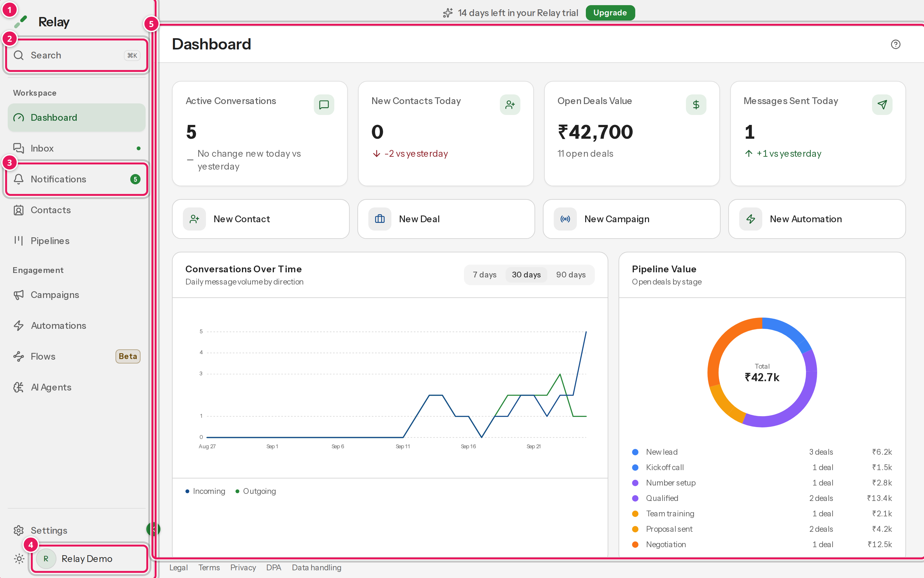Click the New Campaign broadcast icon

pos(566,219)
